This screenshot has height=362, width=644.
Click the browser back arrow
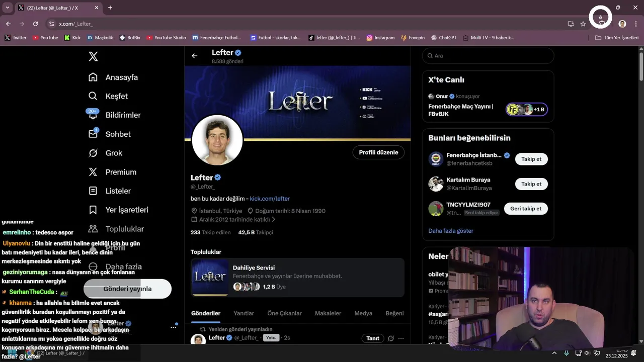point(8,24)
